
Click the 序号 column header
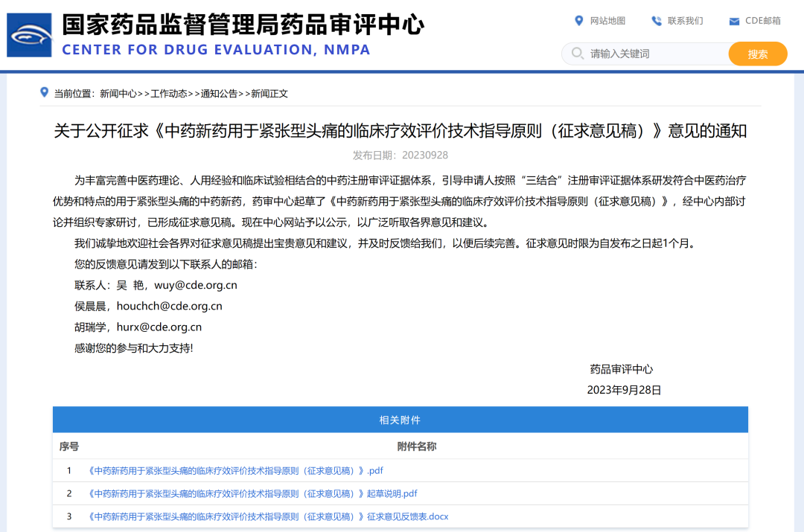pyautogui.click(x=68, y=446)
